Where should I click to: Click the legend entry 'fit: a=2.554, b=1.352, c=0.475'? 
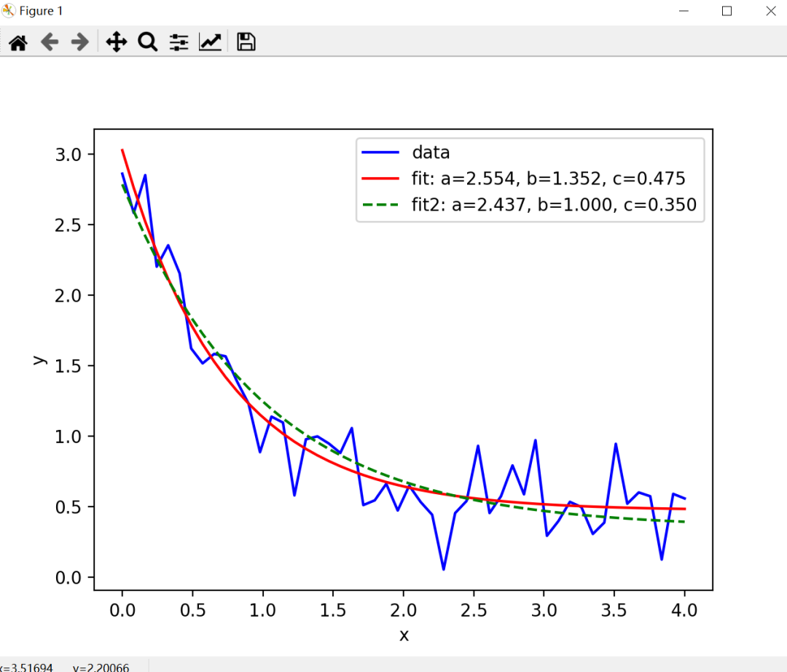[x=549, y=179]
